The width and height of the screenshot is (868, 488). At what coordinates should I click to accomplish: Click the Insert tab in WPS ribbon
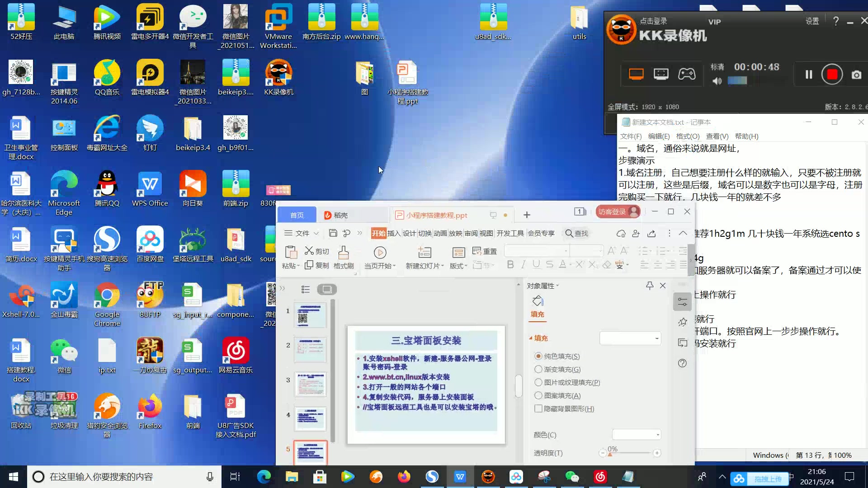[x=393, y=233]
